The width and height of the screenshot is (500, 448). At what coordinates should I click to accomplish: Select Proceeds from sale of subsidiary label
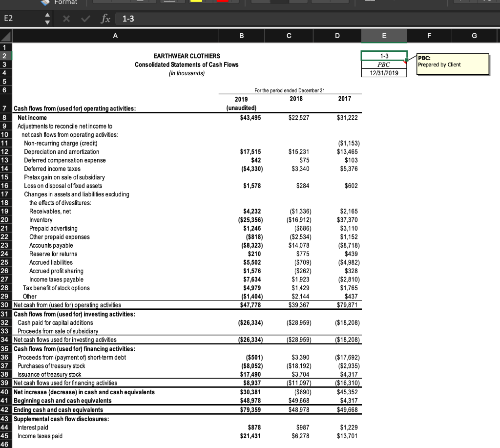click(x=58, y=331)
